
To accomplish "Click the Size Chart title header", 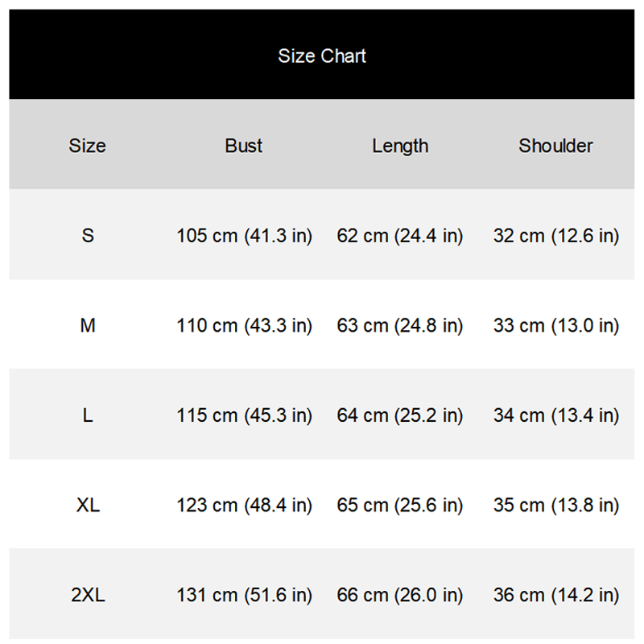I will point(322,56).
